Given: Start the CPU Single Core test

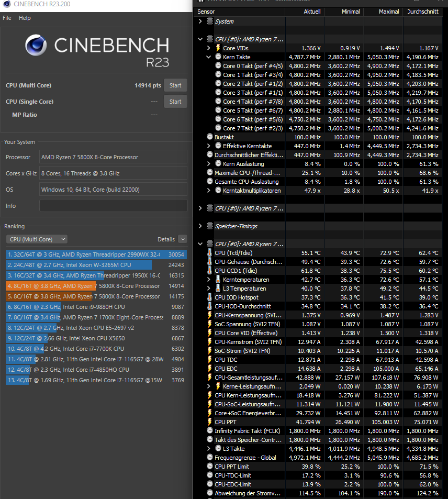Looking at the screenshot, I should click(x=175, y=102).
